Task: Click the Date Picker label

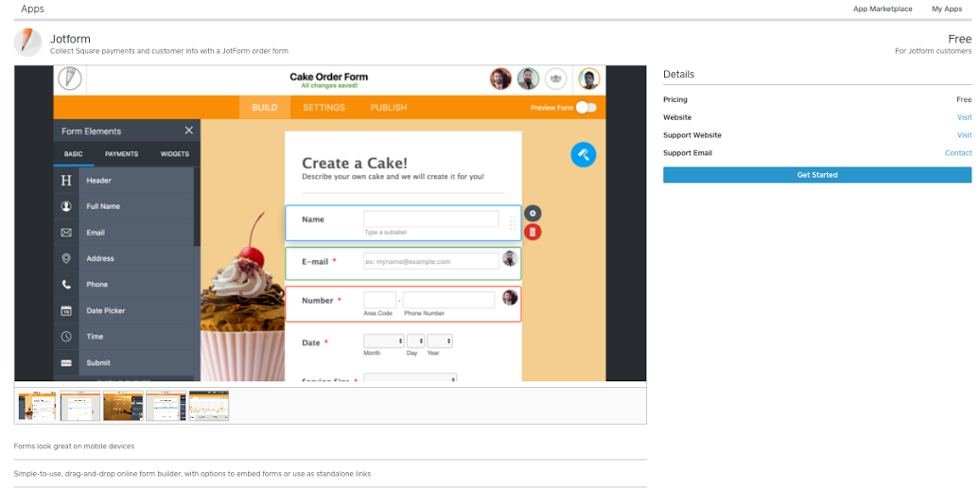Action: pyautogui.click(x=106, y=310)
